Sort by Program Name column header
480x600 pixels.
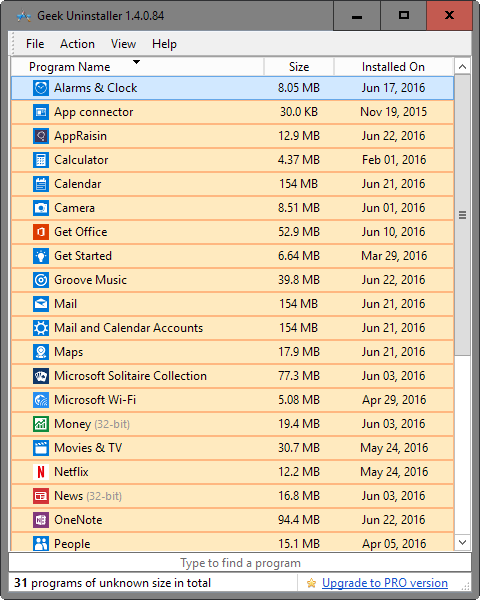[x=137, y=67]
